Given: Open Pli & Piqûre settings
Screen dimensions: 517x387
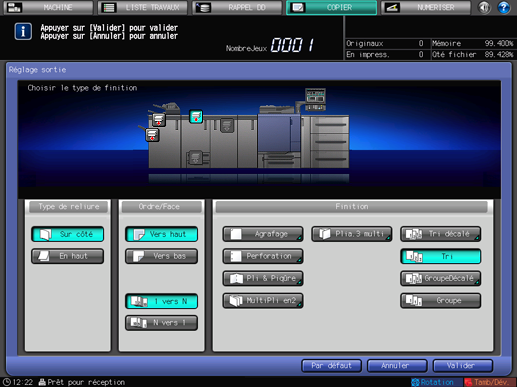Looking at the screenshot, I should 263,278.
